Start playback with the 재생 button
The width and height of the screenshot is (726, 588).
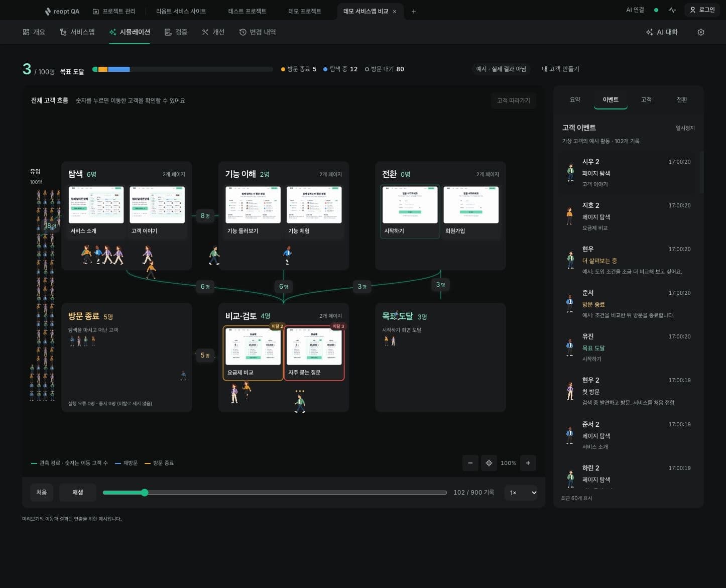pos(77,493)
